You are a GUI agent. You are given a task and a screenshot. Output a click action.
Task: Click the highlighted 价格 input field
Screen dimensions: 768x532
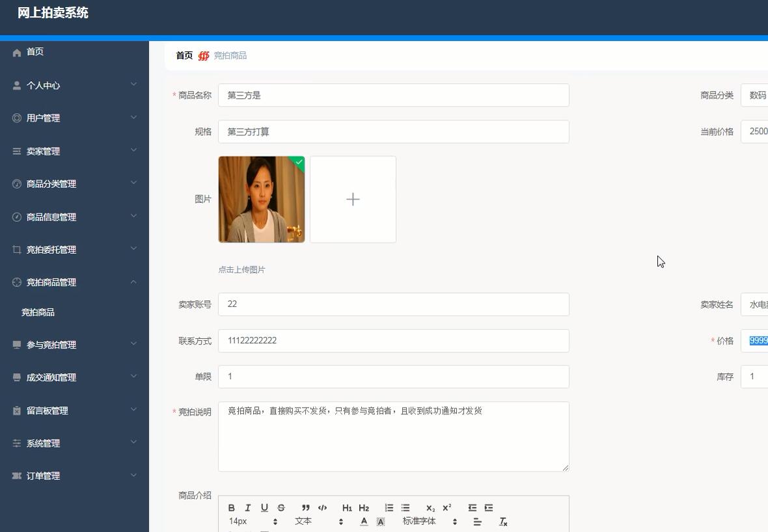[754, 340]
